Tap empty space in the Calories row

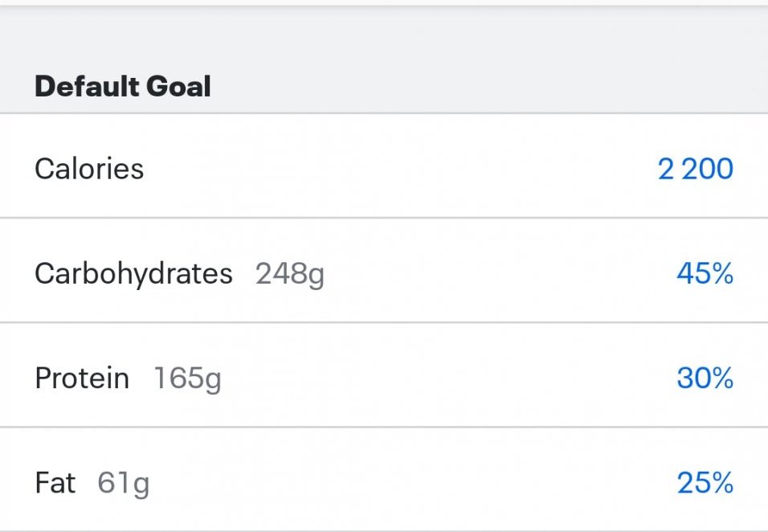(x=402, y=169)
